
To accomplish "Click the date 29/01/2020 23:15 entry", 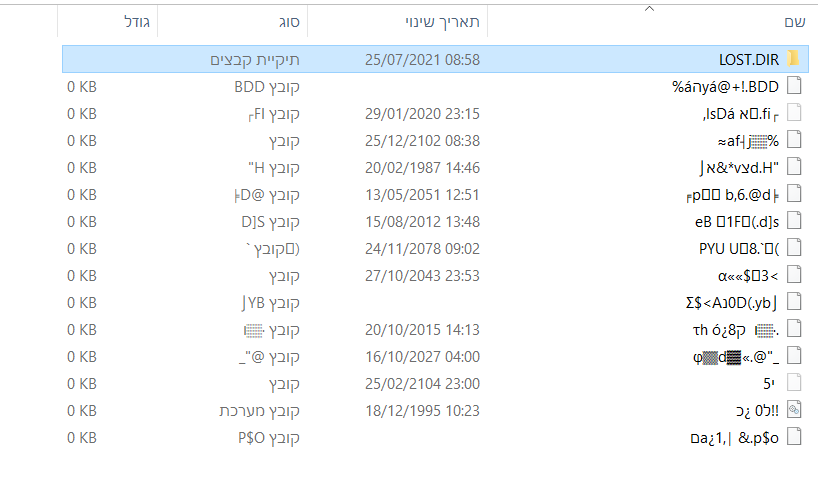I will (x=422, y=113).
